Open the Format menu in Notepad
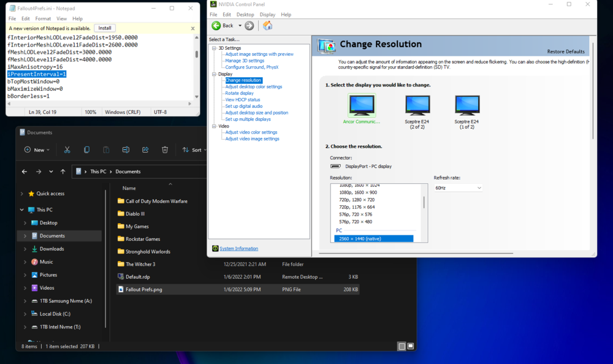The width and height of the screenshot is (613, 364). click(x=43, y=19)
